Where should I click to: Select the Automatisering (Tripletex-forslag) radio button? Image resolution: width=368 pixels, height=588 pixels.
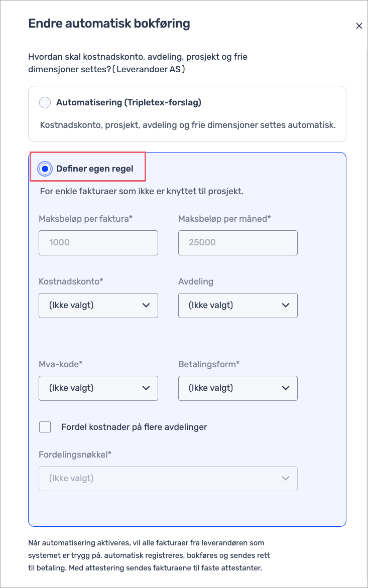45,103
